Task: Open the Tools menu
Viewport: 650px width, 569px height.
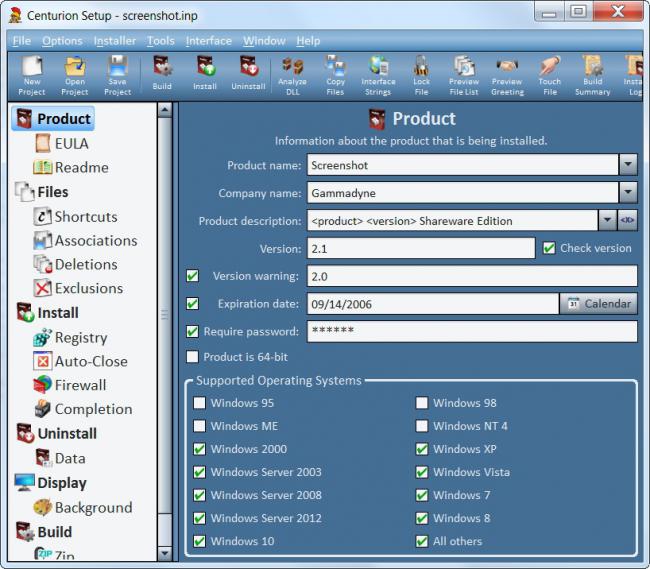Action: [x=160, y=41]
